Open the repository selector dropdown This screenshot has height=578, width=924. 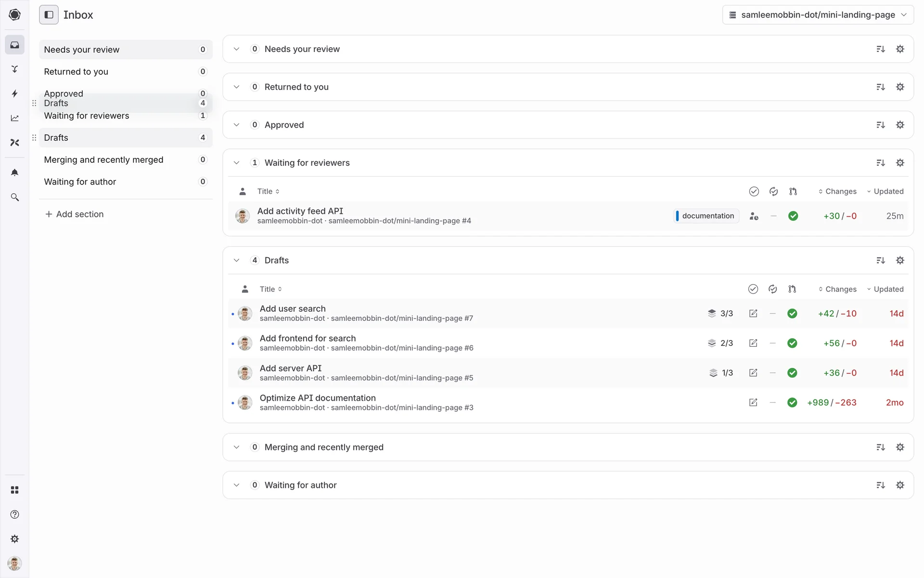[x=818, y=15]
